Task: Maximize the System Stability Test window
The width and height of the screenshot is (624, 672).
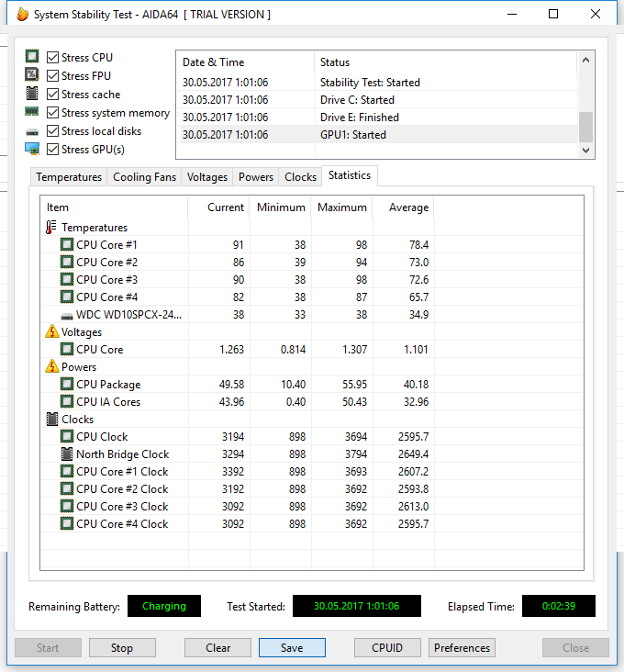Action: [x=553, y=14]
